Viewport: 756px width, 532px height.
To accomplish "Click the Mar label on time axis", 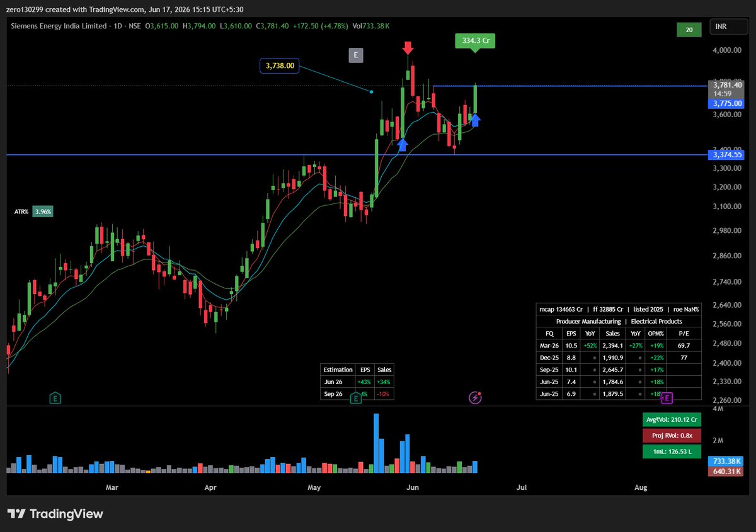I will (112, 487).
